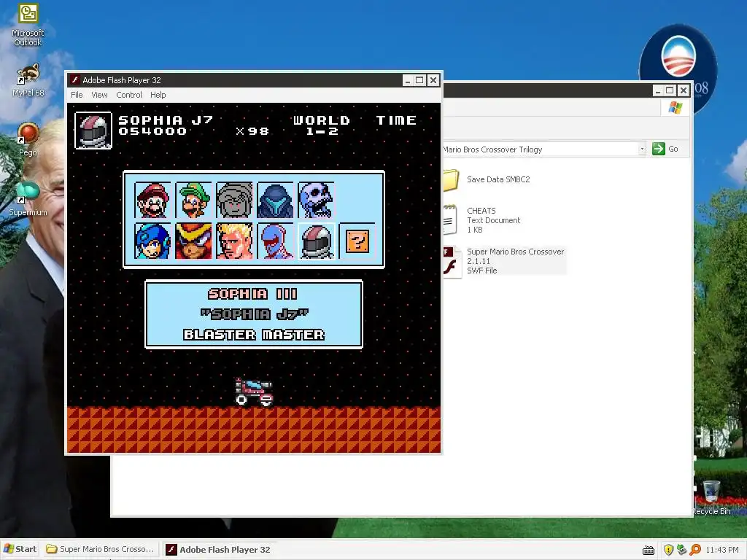Viewport: 747px width, 560px height.
Task: Maximize the Explorer window behind
Action: [670, 90]
